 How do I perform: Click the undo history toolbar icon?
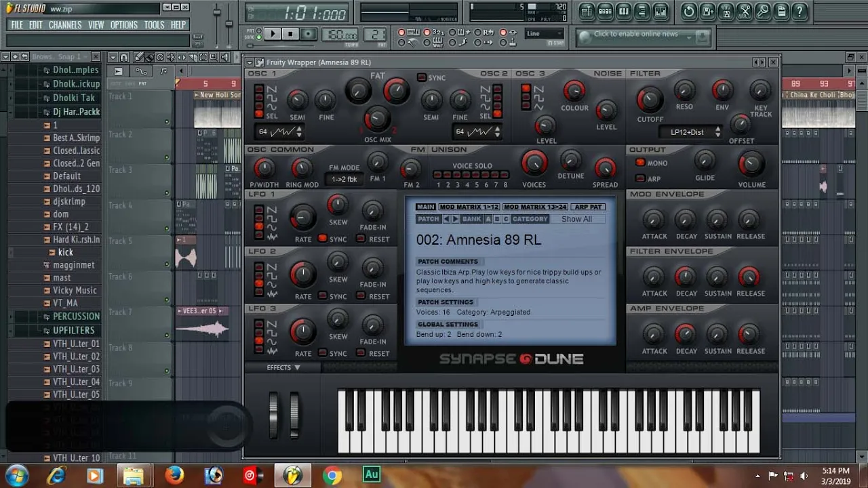pyautogui.click(x=689, y=12)
